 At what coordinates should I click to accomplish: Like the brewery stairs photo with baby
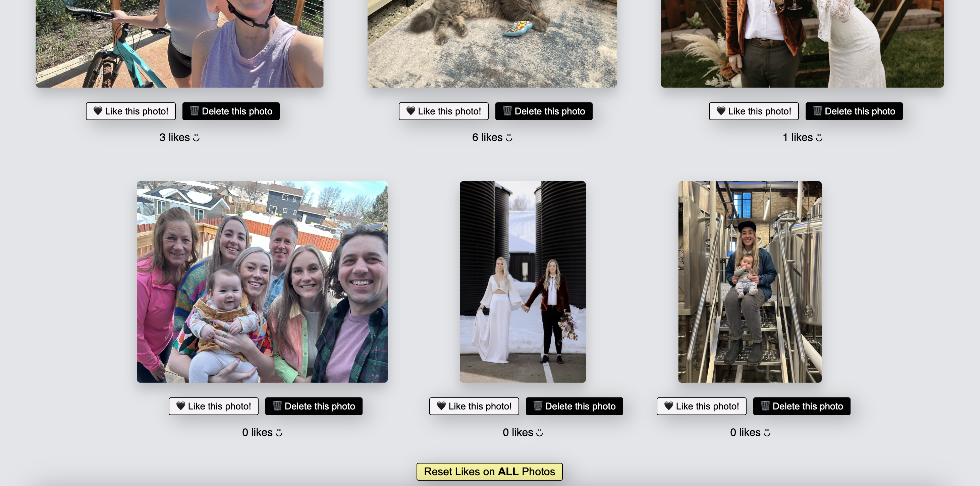[702, 406]
